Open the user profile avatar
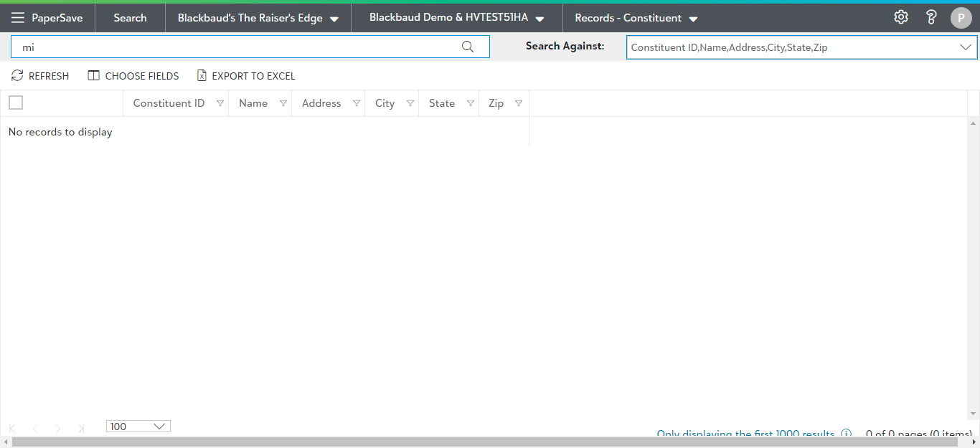The image size is (980, 448). tap(961, 18)
